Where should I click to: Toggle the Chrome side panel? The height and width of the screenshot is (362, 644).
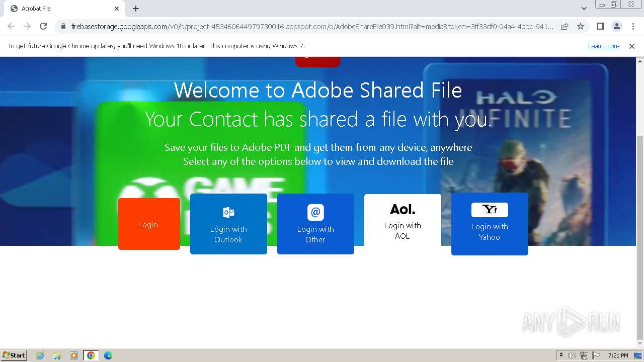[600, 26]
